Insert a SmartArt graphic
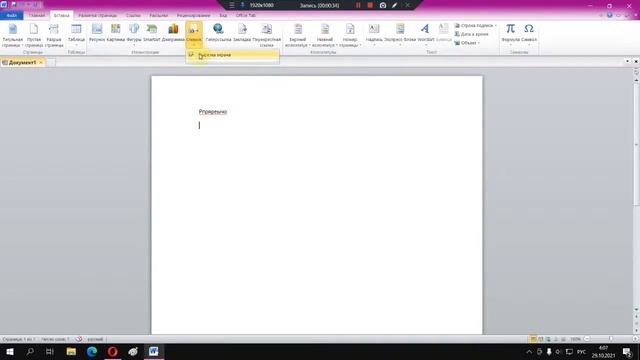This screenshot has width=640, height=360. click(x=152, y=33)
